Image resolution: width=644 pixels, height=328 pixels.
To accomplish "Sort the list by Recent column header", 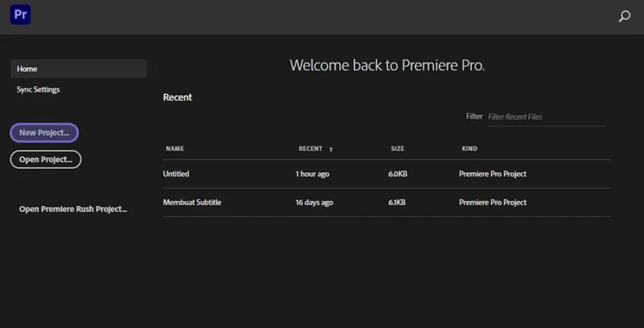I will click(x=311, y=149).
